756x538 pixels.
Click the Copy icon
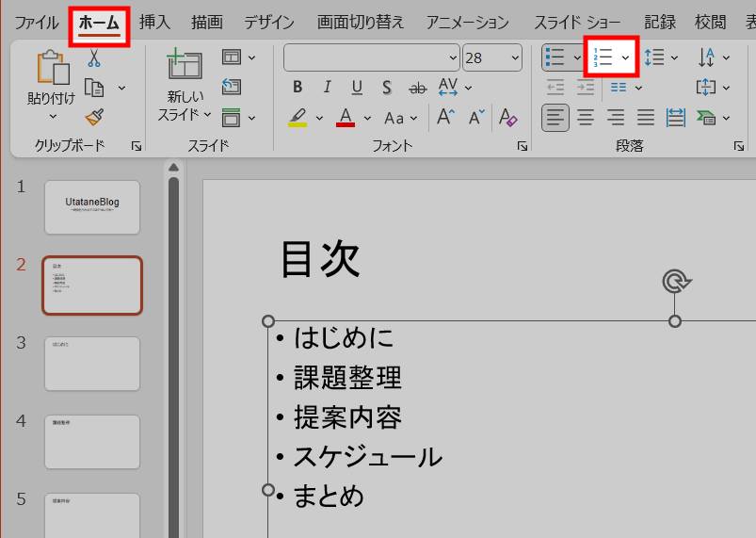click(x=94, y=88)
